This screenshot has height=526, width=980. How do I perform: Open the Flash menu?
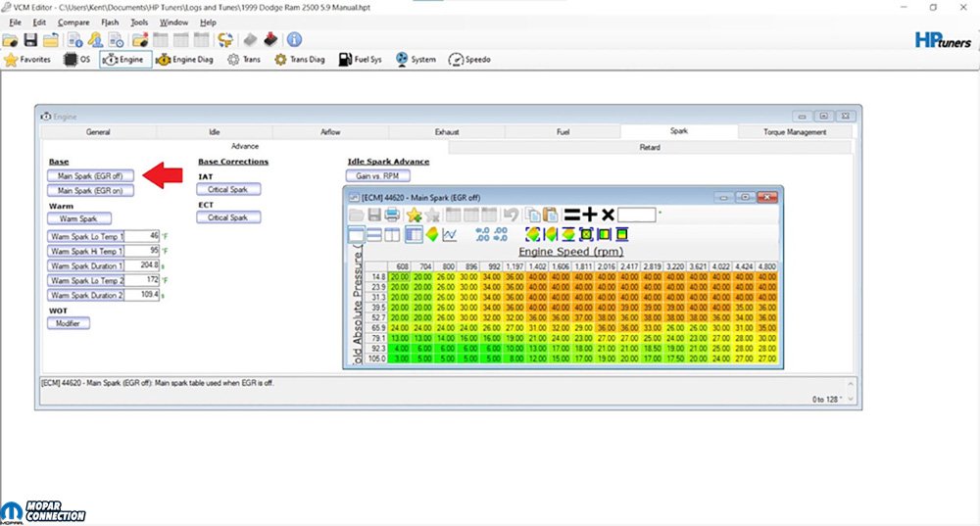(110, 22)
